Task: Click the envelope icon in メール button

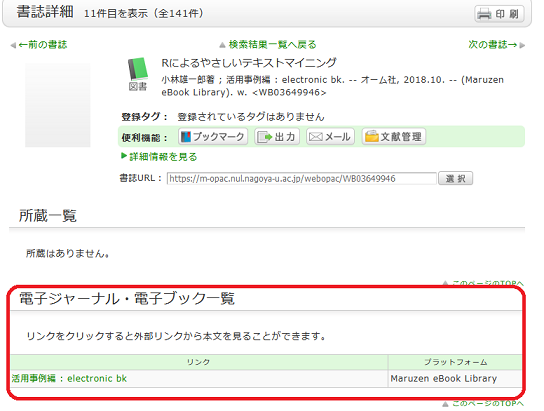Action: tap(316, 137)
